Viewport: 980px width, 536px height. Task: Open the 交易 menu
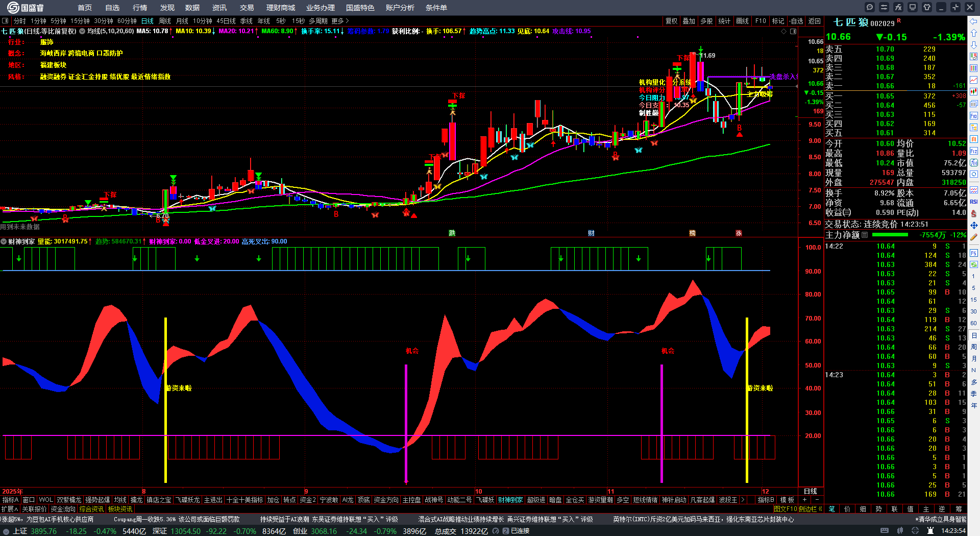247,8
